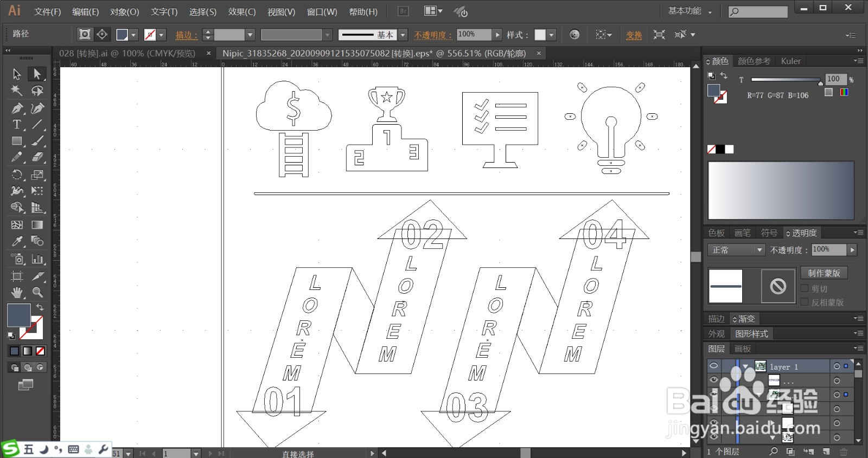Swap fill and stroke arrows in toolbox
The height and width of the screenshot is (458, 868).
(40, 307)
